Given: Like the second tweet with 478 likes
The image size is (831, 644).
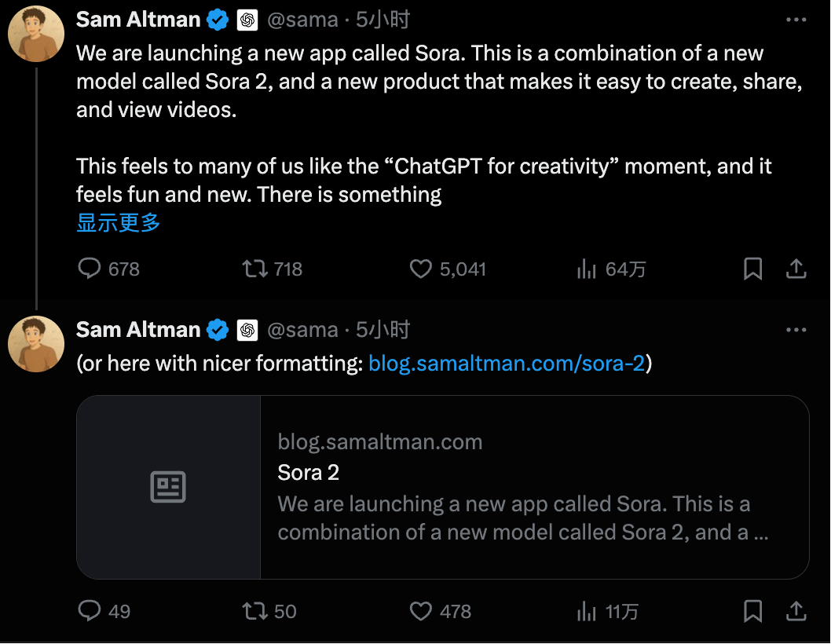Looking at the screenshot, I should (422, 611).
